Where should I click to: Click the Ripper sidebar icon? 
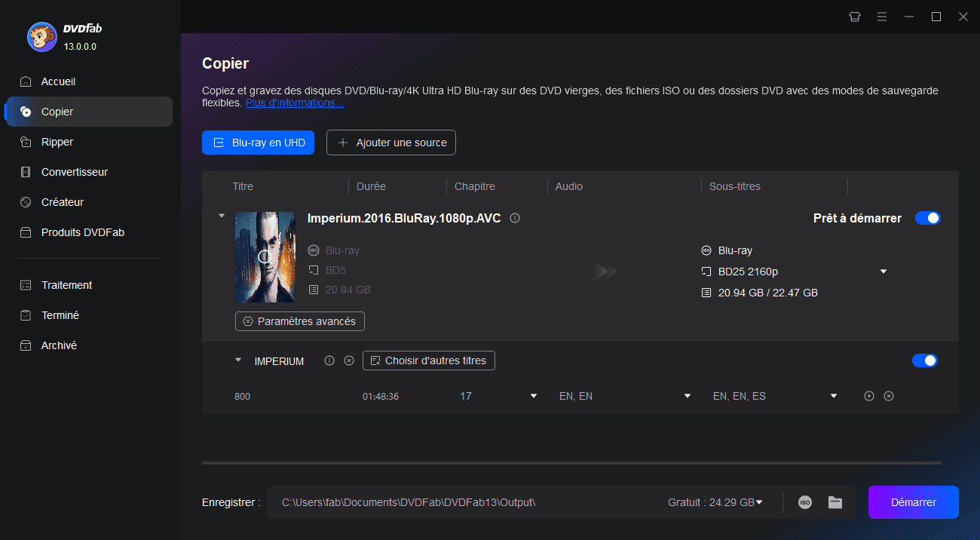(26, 142)
